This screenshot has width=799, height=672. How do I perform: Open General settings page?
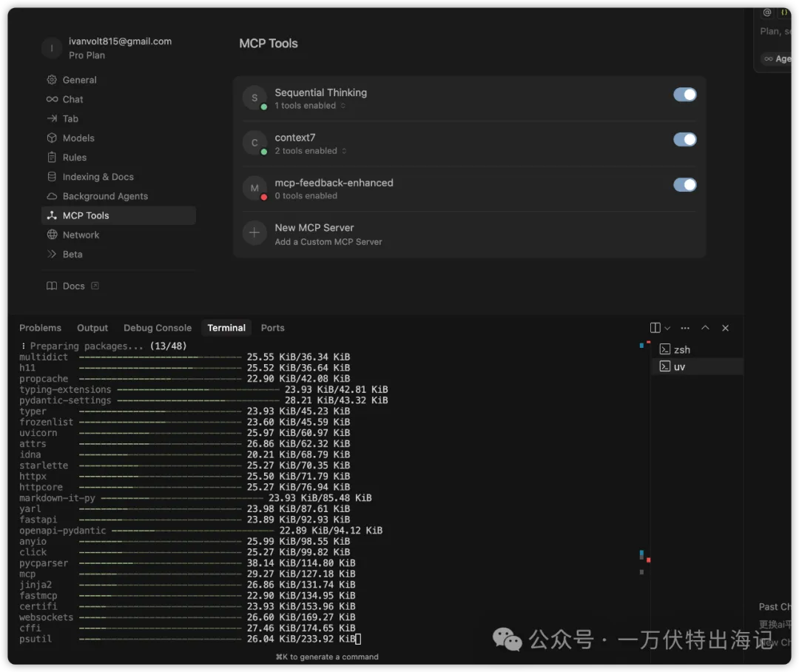118,79
